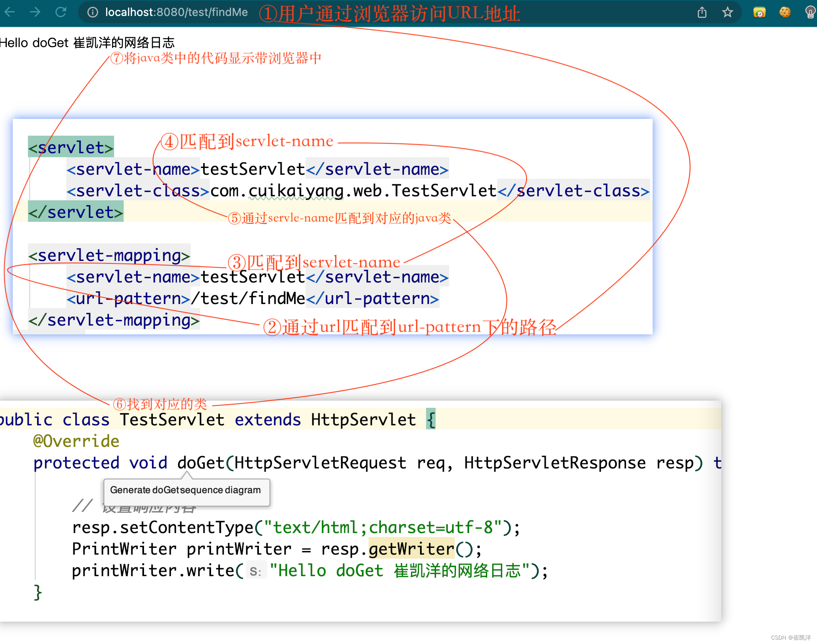Click the CSDN watermark text
The height and width of the screenshot is (644, 817).
point(790,638)
